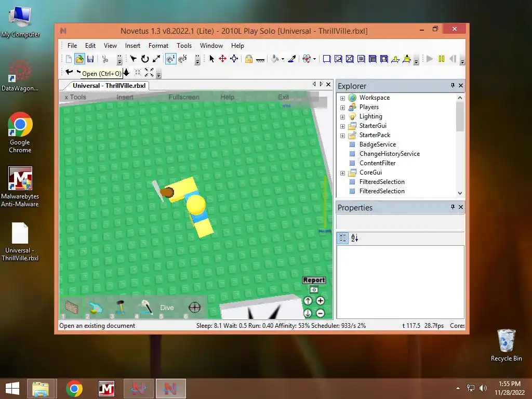Screen dimensions: 532x399
Task: Click the camera left arrow in second toolbar
Action: [x=69, y=72]
